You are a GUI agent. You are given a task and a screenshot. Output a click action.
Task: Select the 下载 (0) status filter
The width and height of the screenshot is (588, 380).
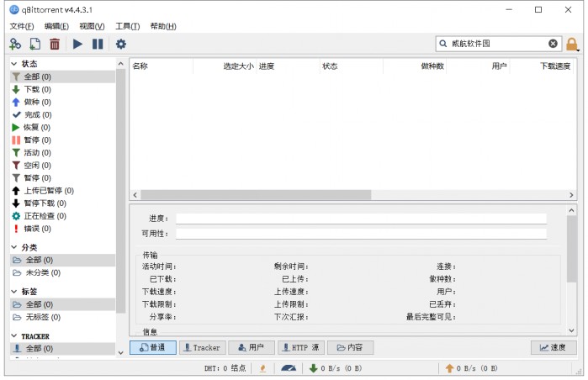click(x=62, y=89)
